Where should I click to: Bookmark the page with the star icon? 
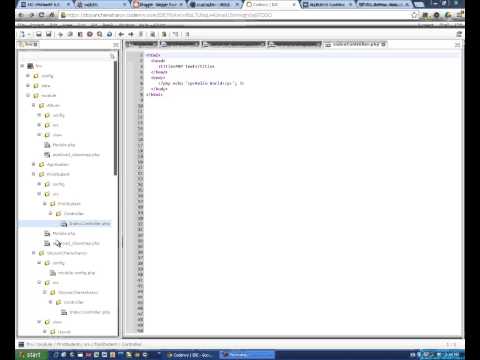(x=414, y=15)
